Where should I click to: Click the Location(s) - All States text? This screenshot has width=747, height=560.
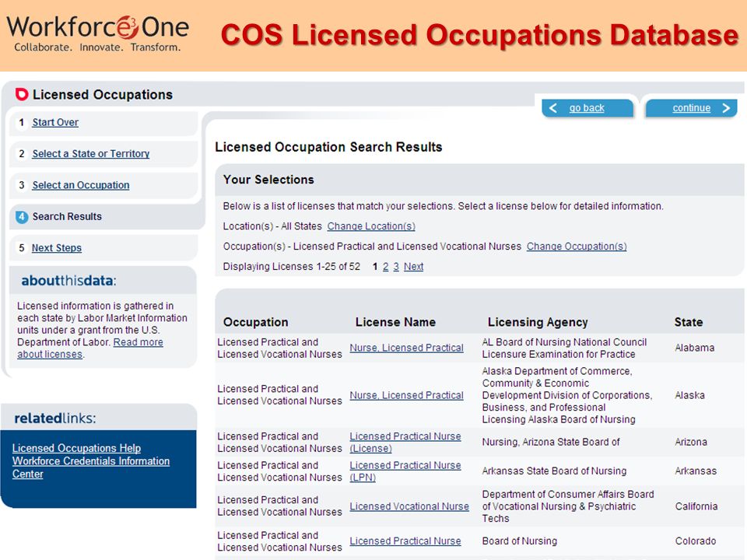click(272, 226)
